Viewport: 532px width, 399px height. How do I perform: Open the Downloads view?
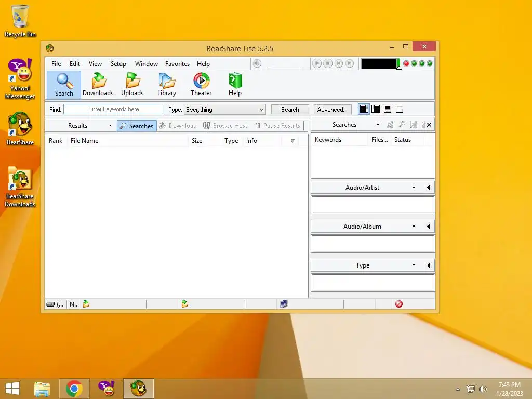click(x=98, y=85)
